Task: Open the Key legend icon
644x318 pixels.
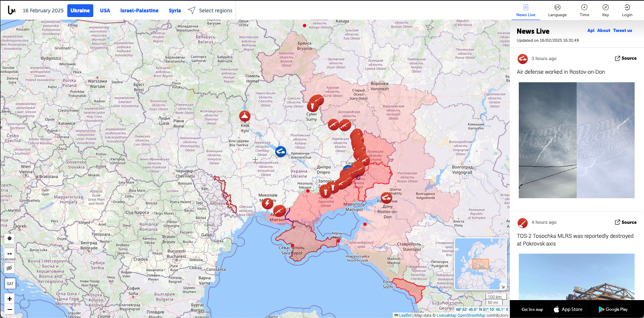Action: pos(605,10)
